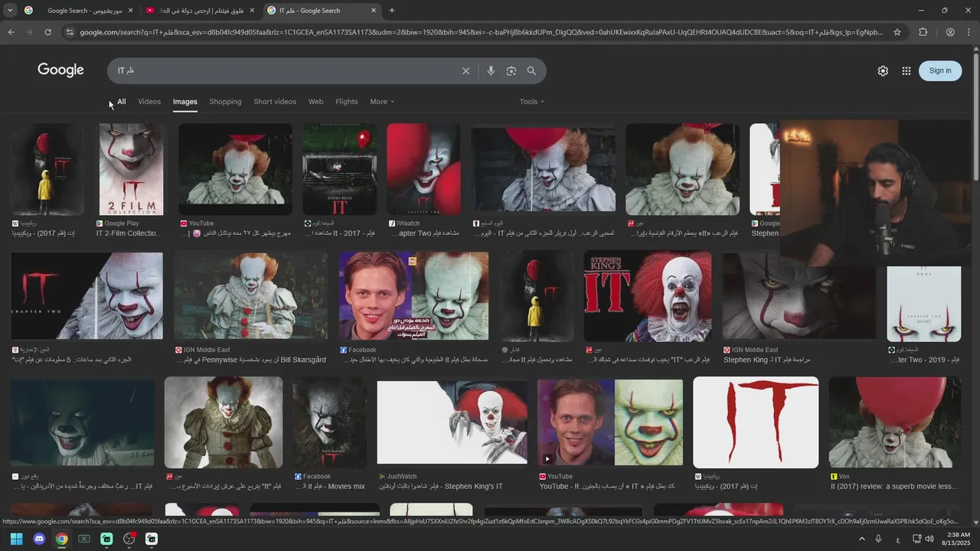Open the volume control in tray
The image size is (980, 551).
(x=929, y=539)
